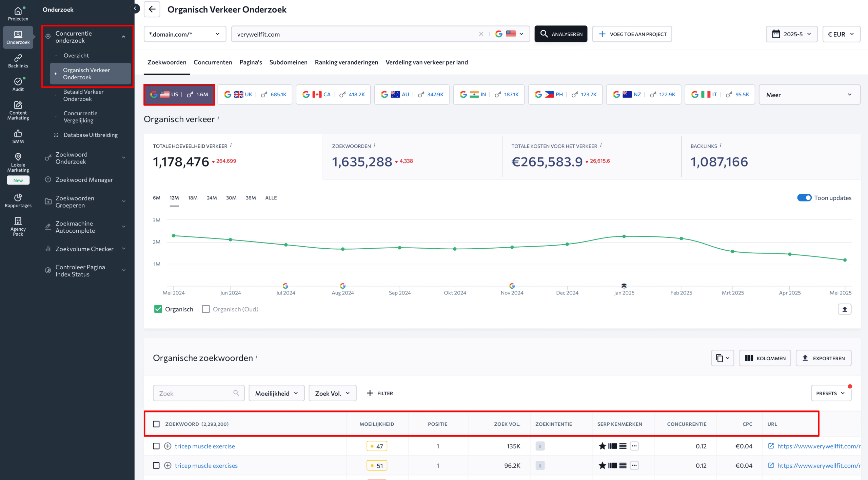Sort table by ZOEK VOL. column
Screen dimensions: 868x480
(x=507, y=424)
